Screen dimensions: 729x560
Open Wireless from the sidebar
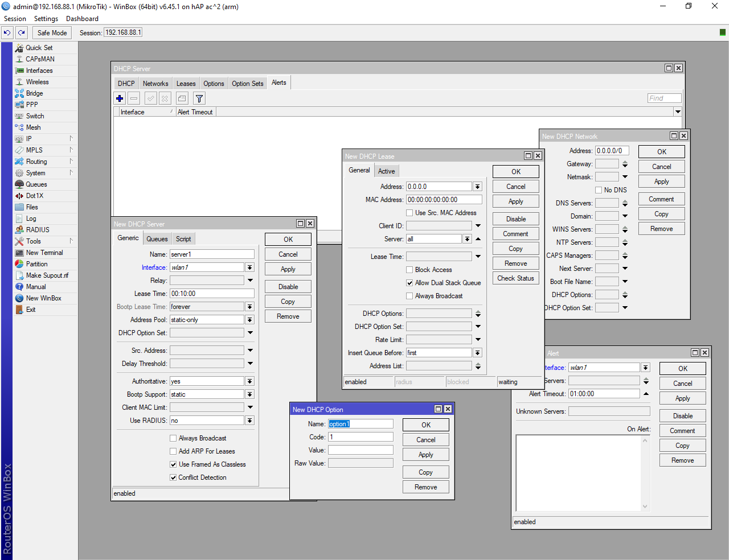[x=37, y=82]
